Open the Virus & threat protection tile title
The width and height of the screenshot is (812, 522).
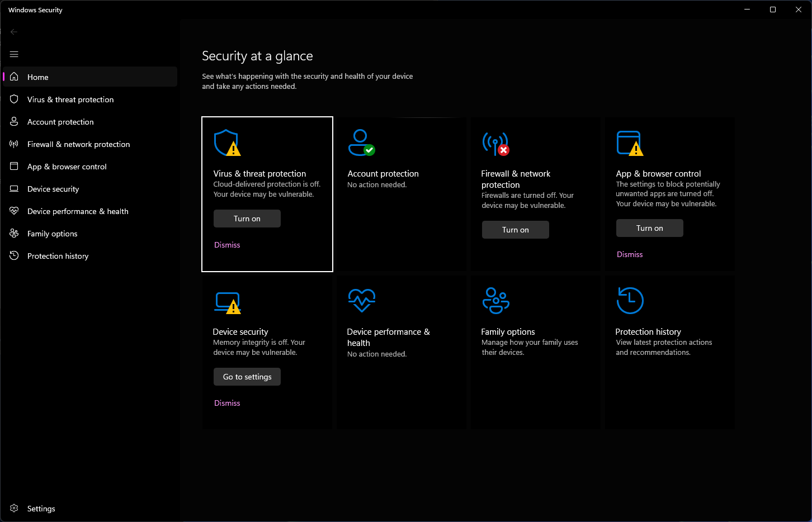(x=259, y=174)
